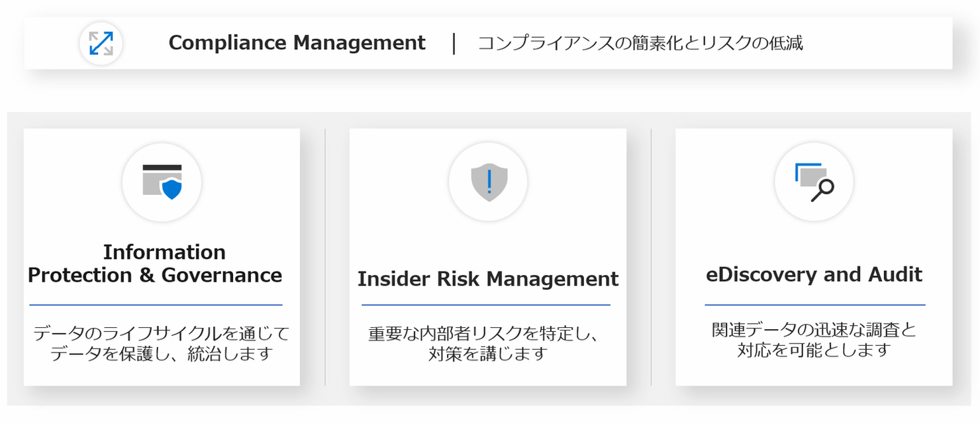Click the 関連データの迅速な調査 description text
Image resolution: width=980 pixels, height=424 pixels.
click(x=814, y=339)
